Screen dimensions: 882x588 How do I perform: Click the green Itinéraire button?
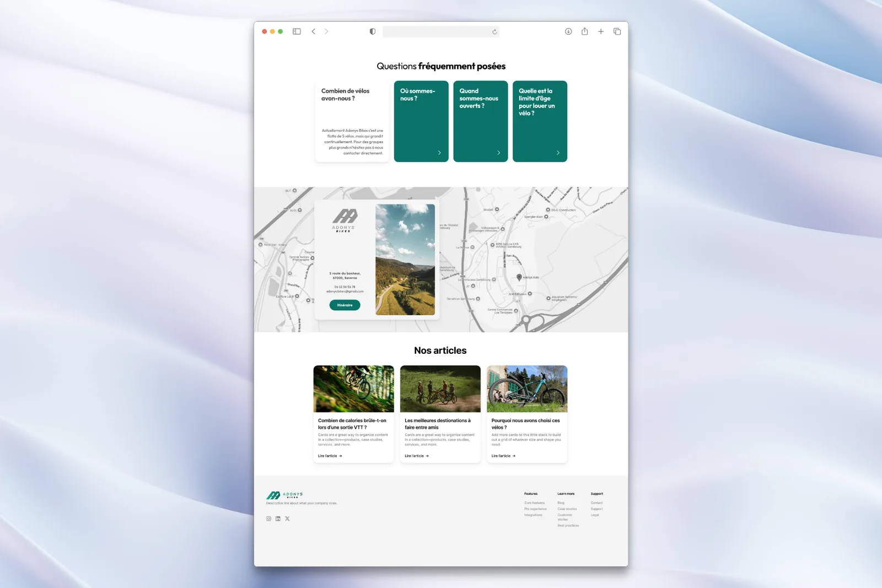pyautogui.click(x=345, y=305)
